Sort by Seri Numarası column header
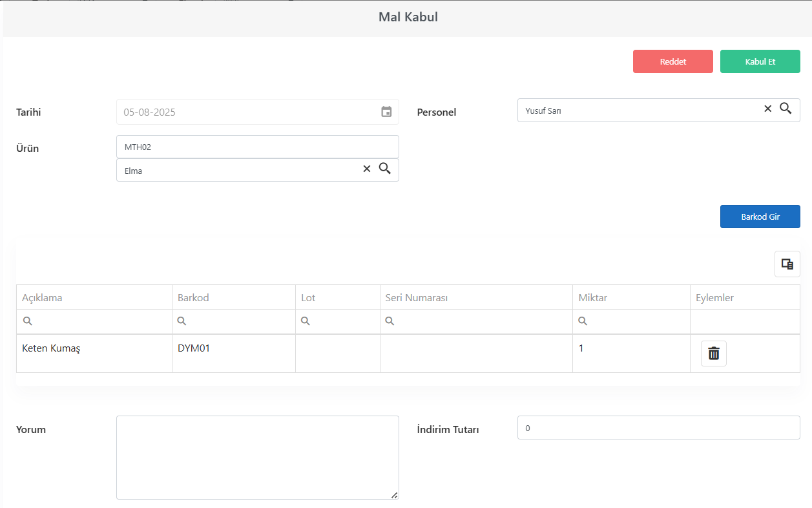This screenshot has height=508, width=812. point(417,298)
